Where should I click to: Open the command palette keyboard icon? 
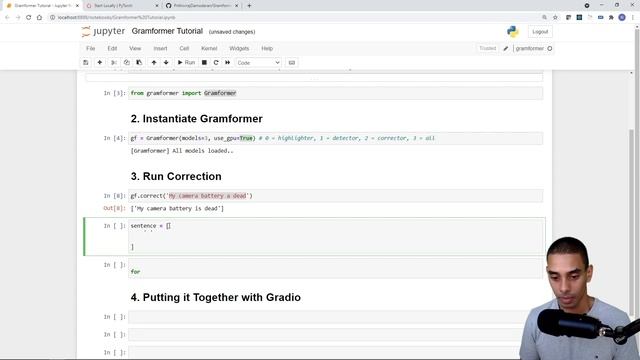click(x=291, y=62)
